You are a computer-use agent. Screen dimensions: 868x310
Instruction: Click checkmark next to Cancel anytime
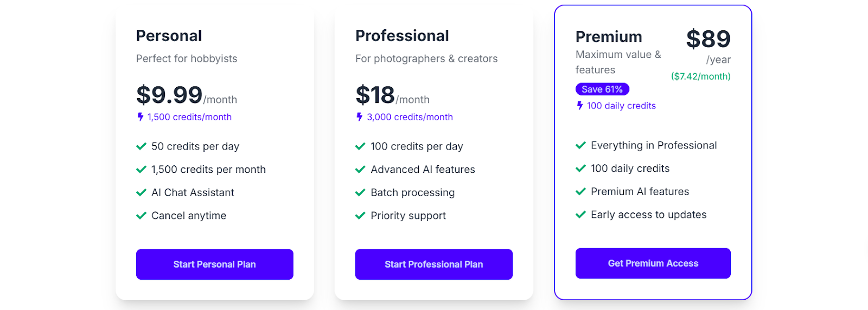(x=141, y=216)
